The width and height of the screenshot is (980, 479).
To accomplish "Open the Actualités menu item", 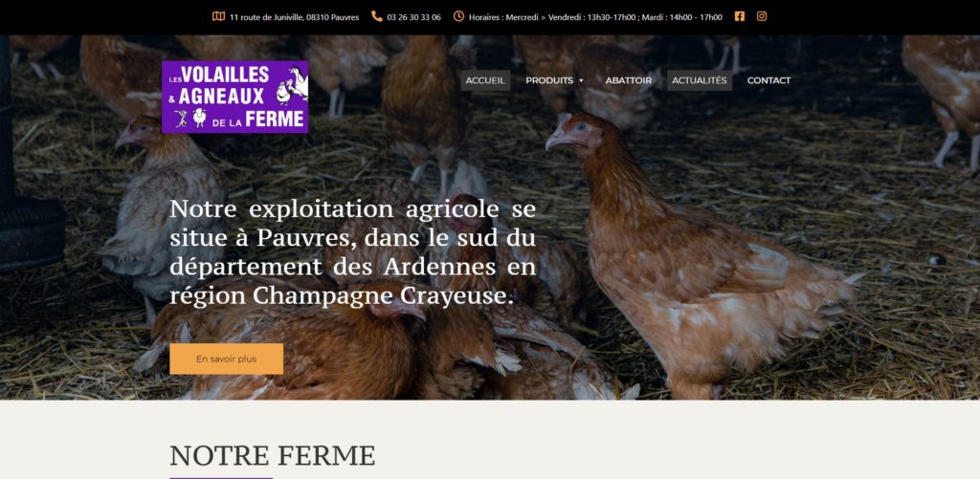I will click(699, 80).
